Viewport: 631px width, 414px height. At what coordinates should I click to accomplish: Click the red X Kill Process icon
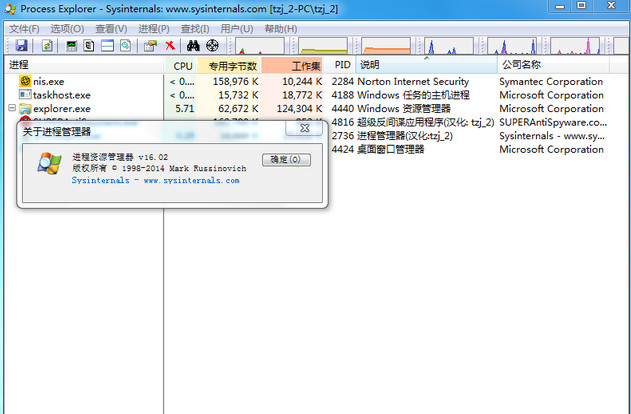click(x=170, y=45)
